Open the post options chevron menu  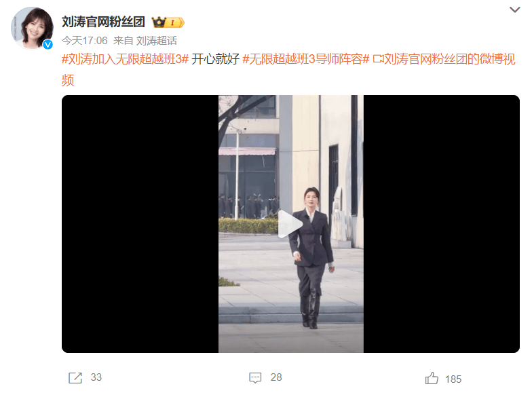(x=514, y=10)
